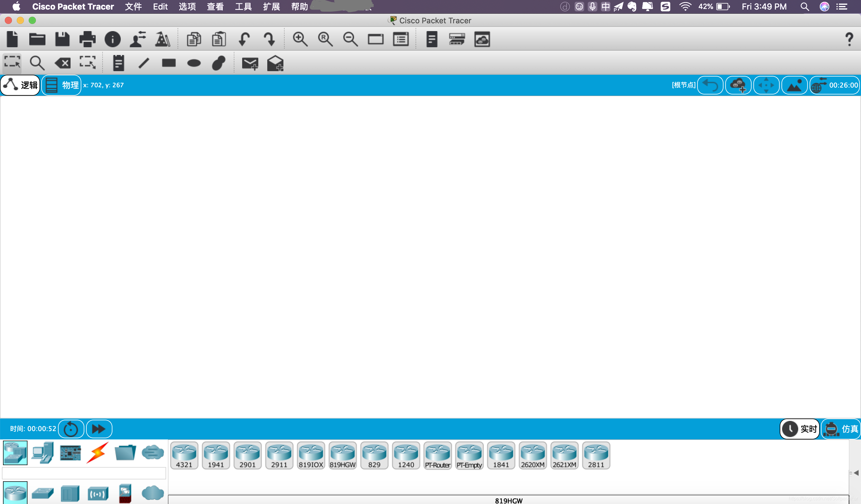Open the drawing palette rectangle icon
Viewport: 861px width, 504px height.
click(x=375, y=39)
